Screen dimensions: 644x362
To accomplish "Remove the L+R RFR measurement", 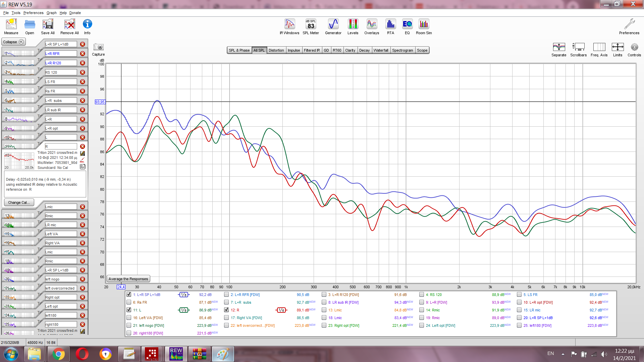I will pos(83,54).
